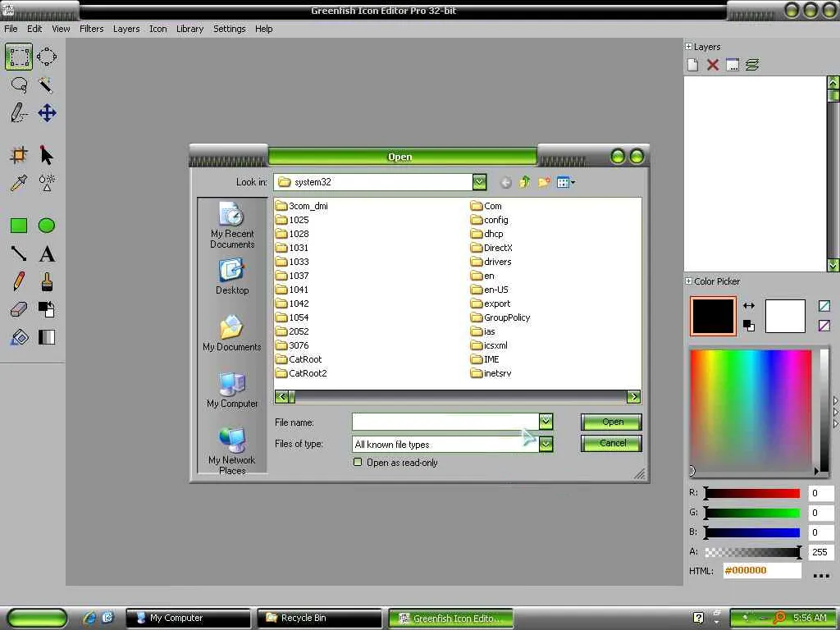The image size is (840, 630).
Task: Pick the Magic Wand tool
Action: (x=47, y=85)
